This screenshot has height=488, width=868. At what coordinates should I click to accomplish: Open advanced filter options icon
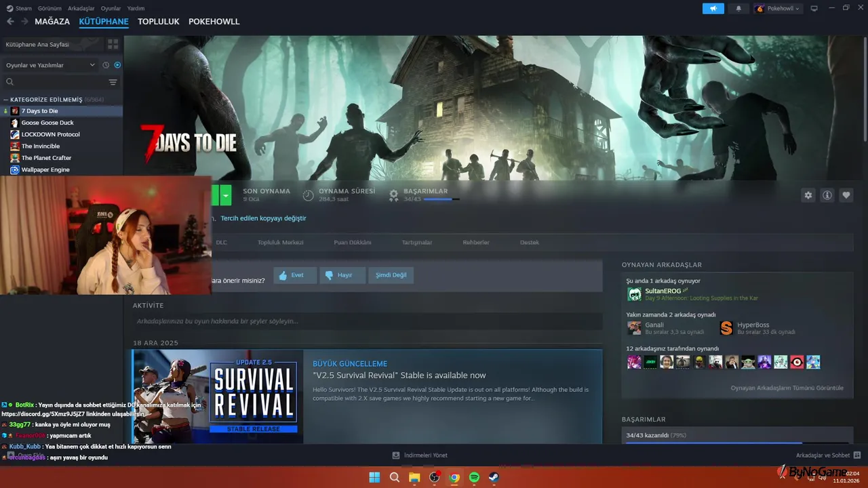(x=113, y=82)
